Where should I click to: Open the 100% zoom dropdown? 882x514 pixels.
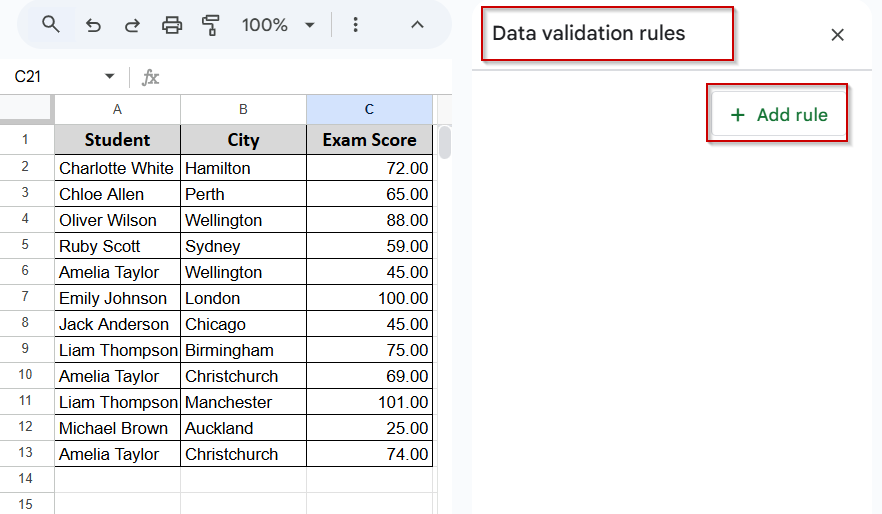278,25
